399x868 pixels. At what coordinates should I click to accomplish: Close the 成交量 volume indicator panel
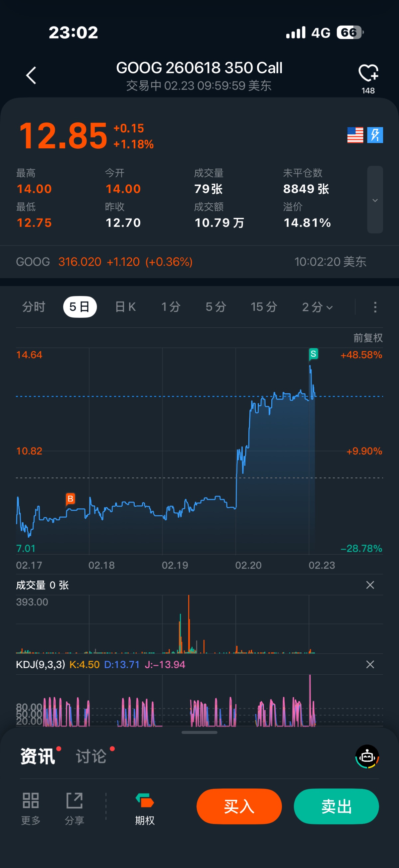pos(370,585)
